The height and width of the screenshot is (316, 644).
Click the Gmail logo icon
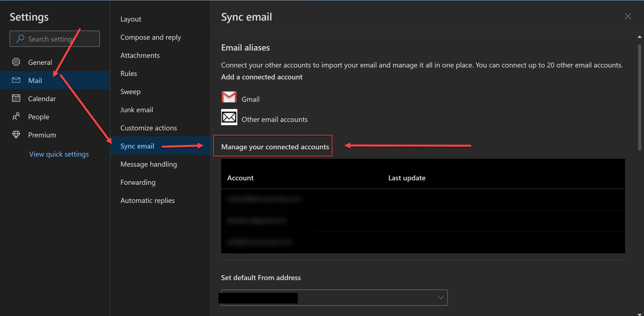pos(229,97)
